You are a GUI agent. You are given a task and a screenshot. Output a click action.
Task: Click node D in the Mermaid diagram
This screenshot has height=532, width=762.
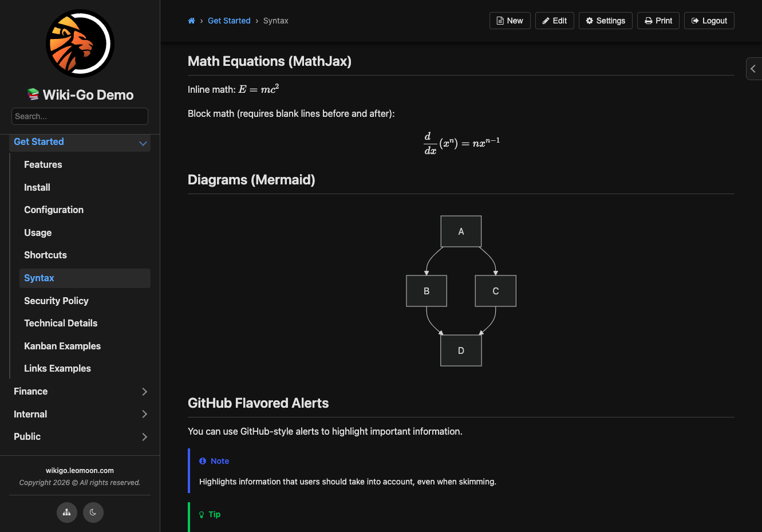point(461,350)
